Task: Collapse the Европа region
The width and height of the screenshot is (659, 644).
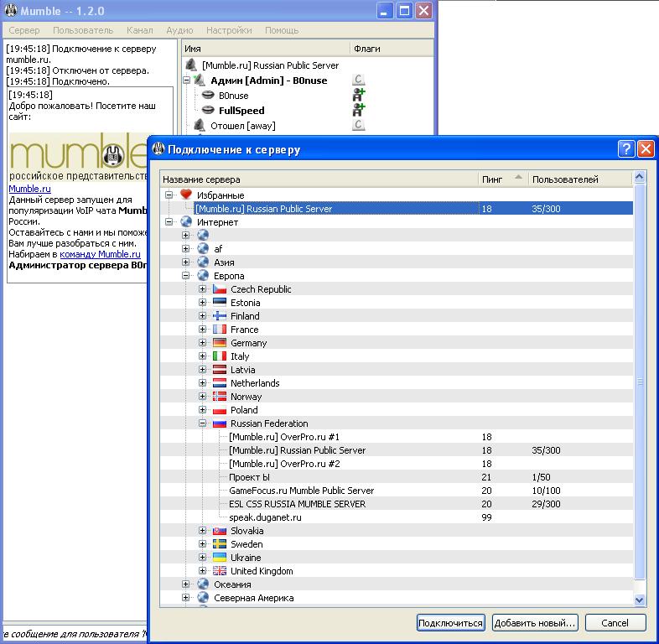Action: (186, 276)
